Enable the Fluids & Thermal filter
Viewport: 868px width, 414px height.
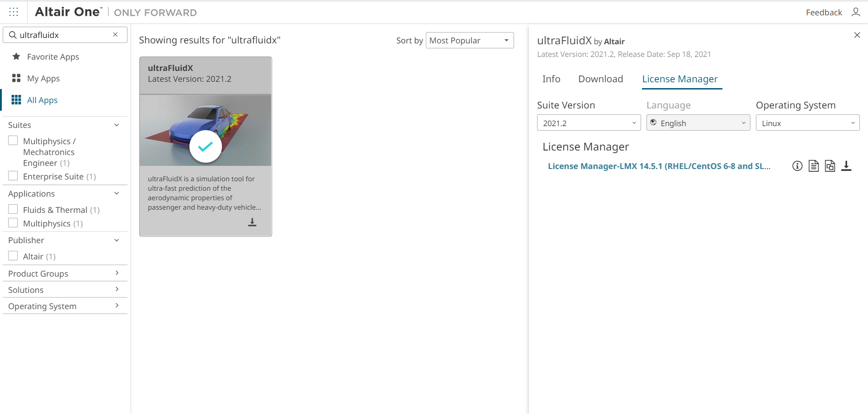[x=13, y=209]
